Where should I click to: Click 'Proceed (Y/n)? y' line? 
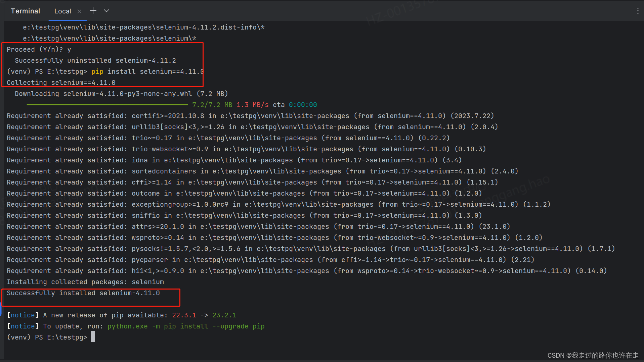(39, 49)
